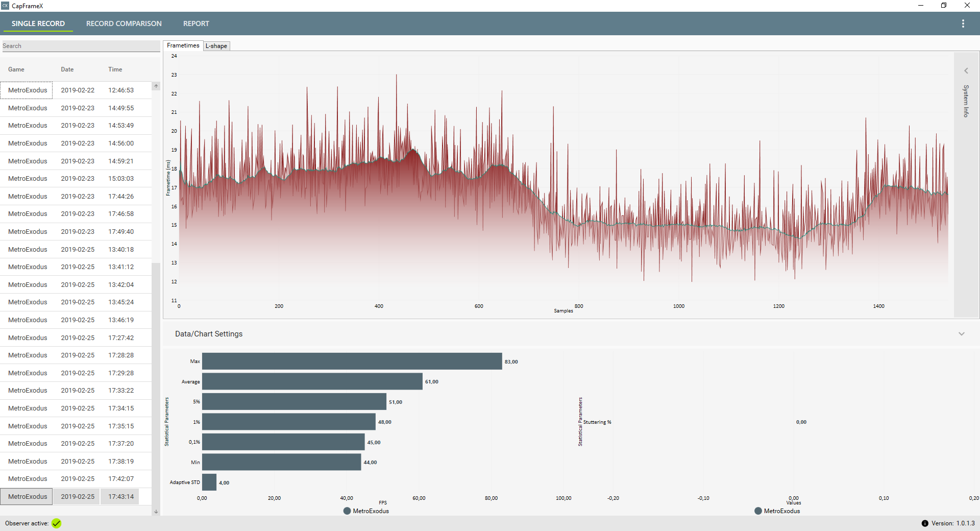Open the Report tab
The image size is (980, 531).
pos(196,23)
